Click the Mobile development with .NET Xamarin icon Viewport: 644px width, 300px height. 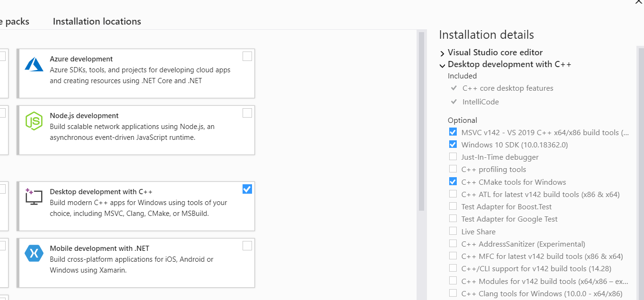(x=34, y=254)
